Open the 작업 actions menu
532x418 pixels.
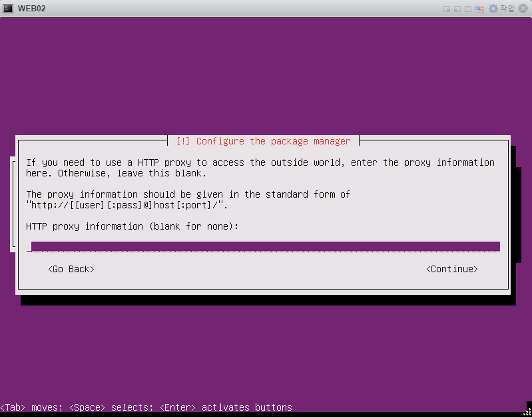(507, 9)
